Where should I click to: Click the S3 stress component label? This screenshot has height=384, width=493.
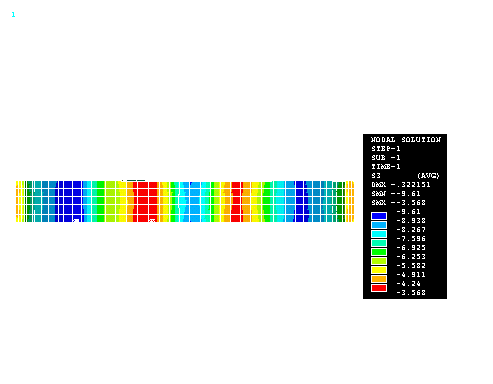click(376, 176)
